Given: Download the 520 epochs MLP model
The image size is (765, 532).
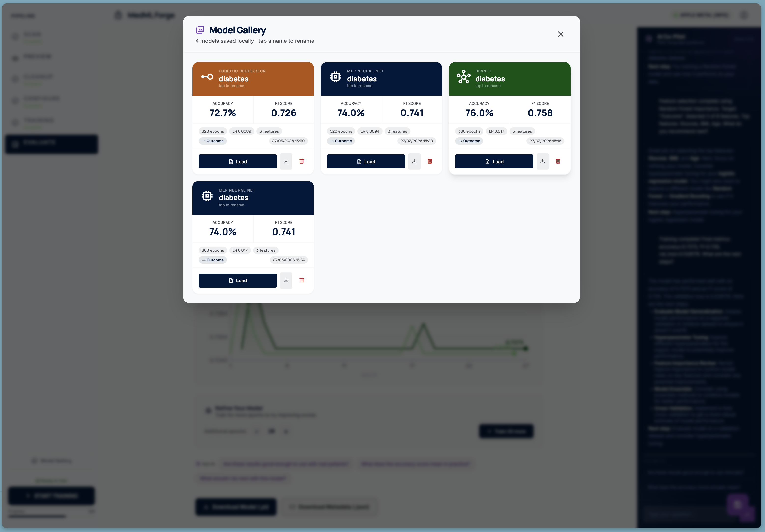Looking at the screenshot, I should pyautogui.click(x=414, y=161).
